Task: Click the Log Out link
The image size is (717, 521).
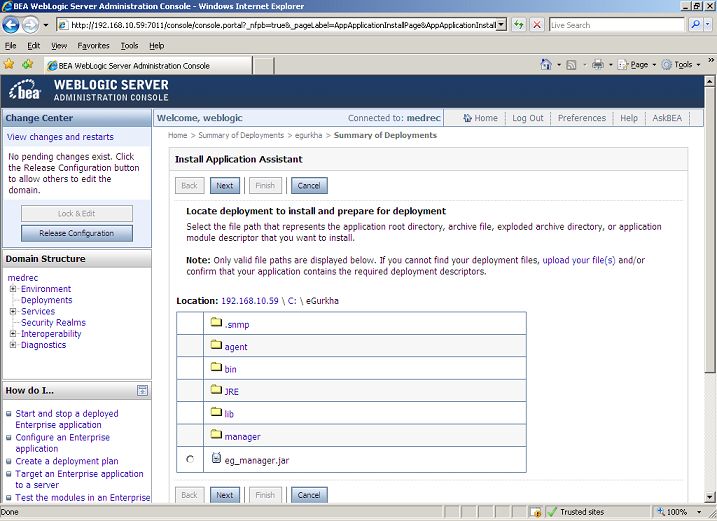Action: (528, 118)
